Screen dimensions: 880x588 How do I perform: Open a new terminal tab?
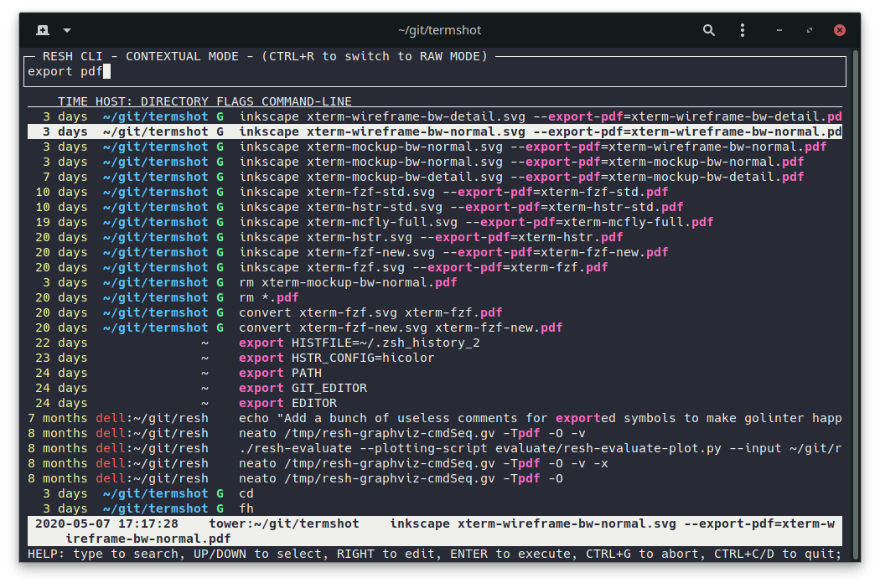click(43, 30)
